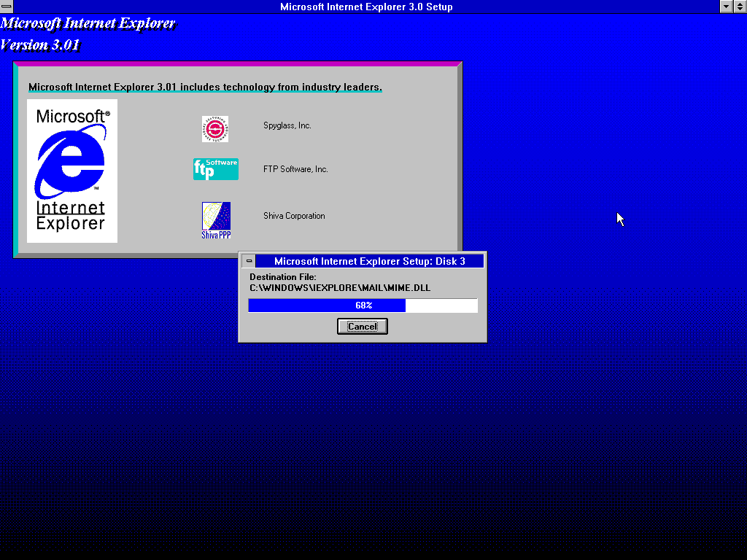Click the 'Shiva Corporation' text label

294,216
